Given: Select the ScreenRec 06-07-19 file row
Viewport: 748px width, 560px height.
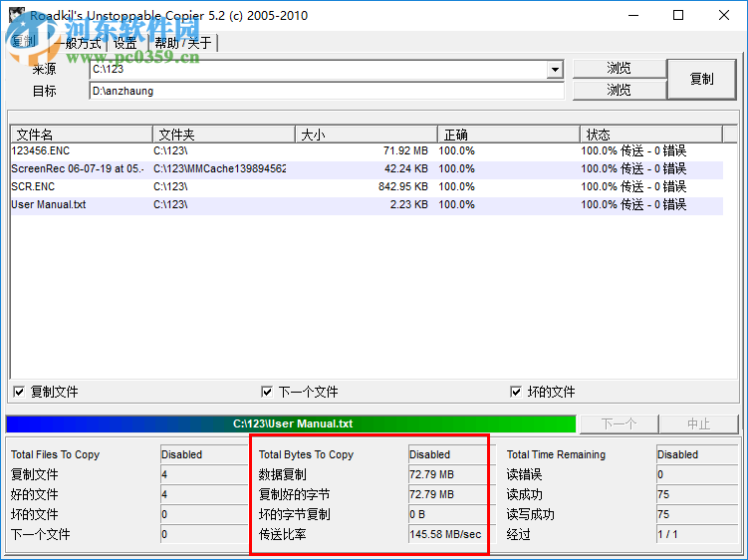Looking at the screenshot, I should point(367,169).
